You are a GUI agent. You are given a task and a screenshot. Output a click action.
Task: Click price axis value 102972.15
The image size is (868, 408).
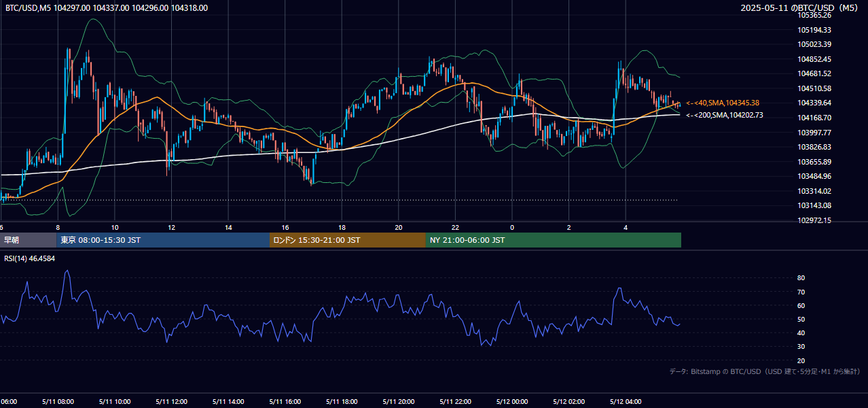tap(815, 220)
